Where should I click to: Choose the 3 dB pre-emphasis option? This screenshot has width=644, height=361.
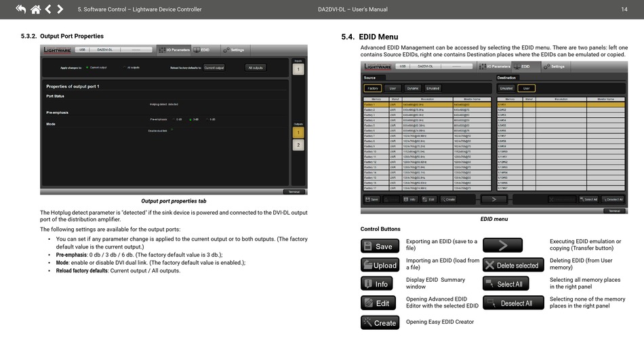click(x=190, y=119)
